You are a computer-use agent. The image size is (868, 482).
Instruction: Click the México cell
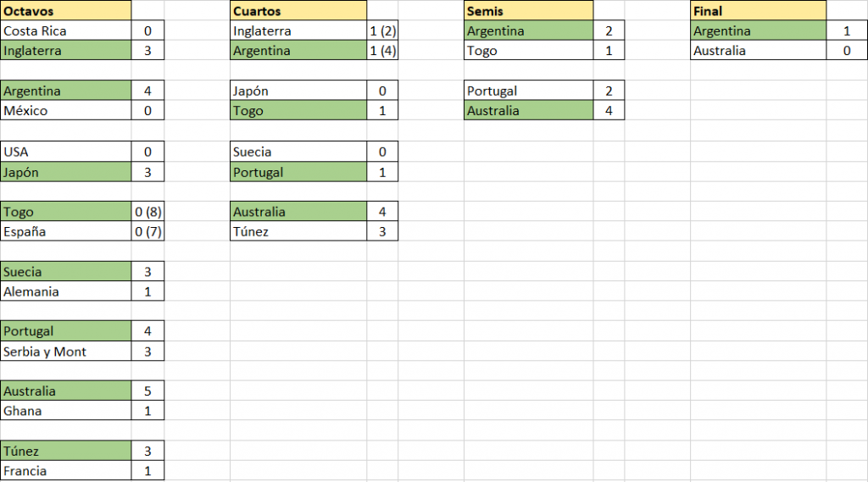click(x=66, y=111)
